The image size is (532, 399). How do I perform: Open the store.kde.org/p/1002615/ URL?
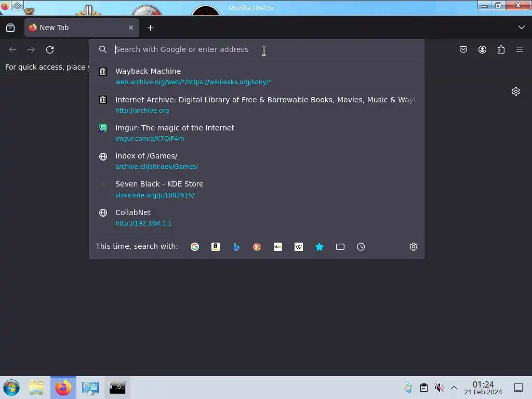point(155,195)
